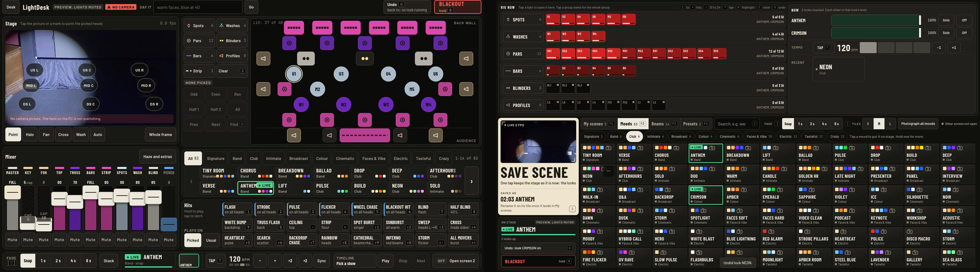Viewport: 980px width, 272px height.
Task: Pick the Washes group in the desk's fixture group picker
Action: click(232, 25)
